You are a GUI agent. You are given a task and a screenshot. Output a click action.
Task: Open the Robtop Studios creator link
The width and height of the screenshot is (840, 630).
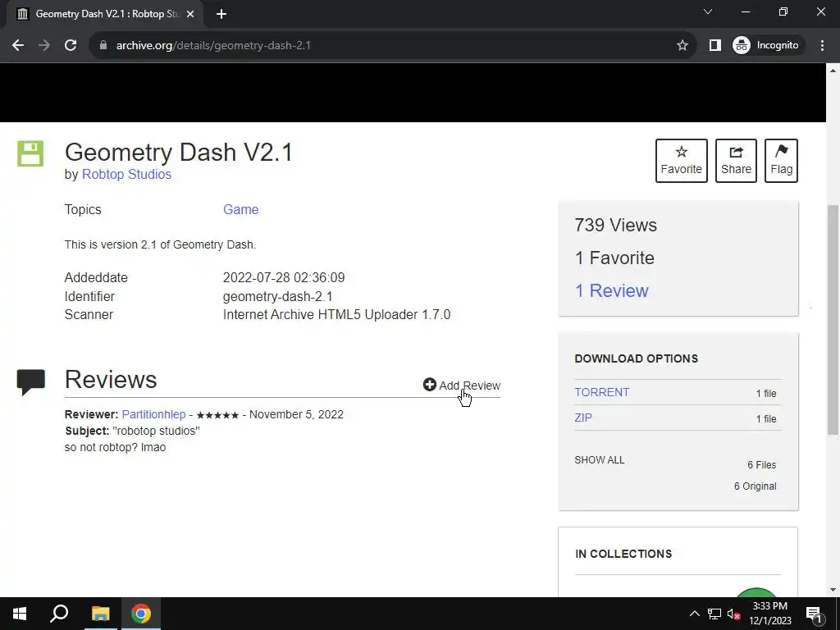coord(126,175)
